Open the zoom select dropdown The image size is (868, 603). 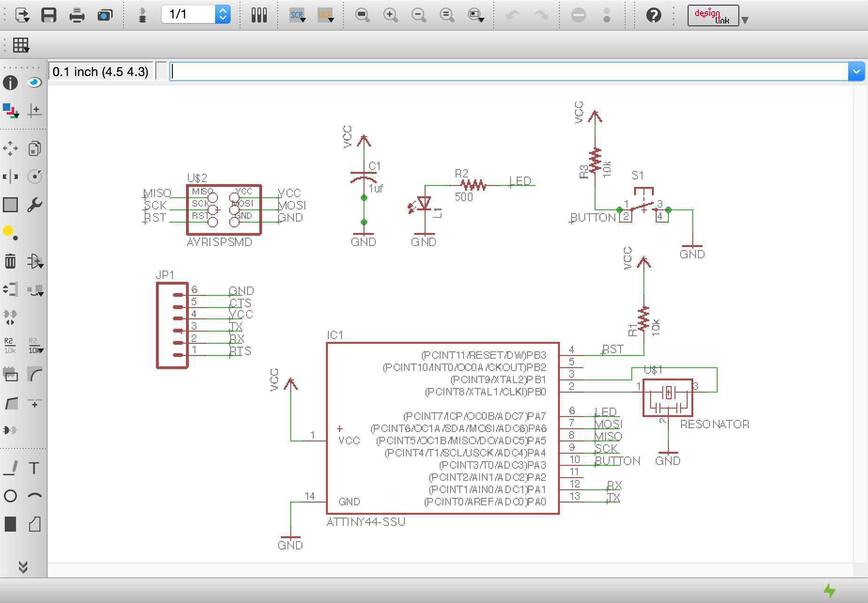[x=476, y=15]
